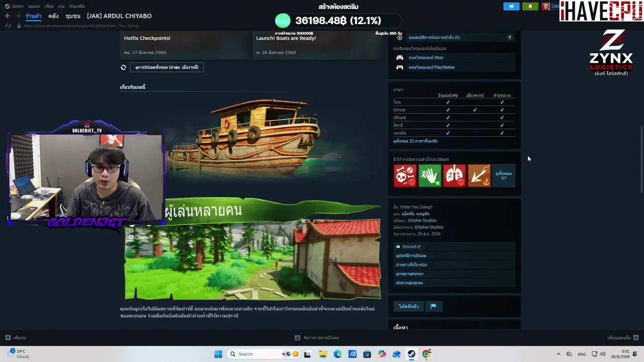Open accessibility features (5) link

pyautogui.click(x=434, y=38)
